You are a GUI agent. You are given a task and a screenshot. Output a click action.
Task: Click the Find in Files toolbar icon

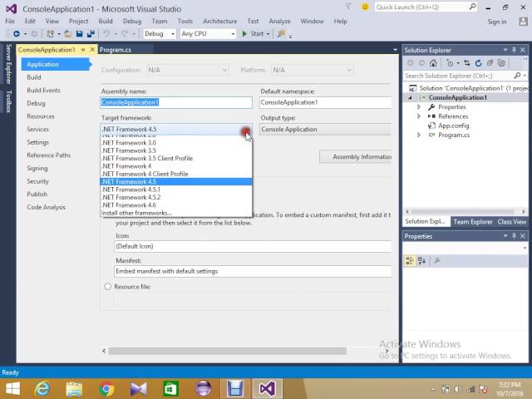(281, 33)
